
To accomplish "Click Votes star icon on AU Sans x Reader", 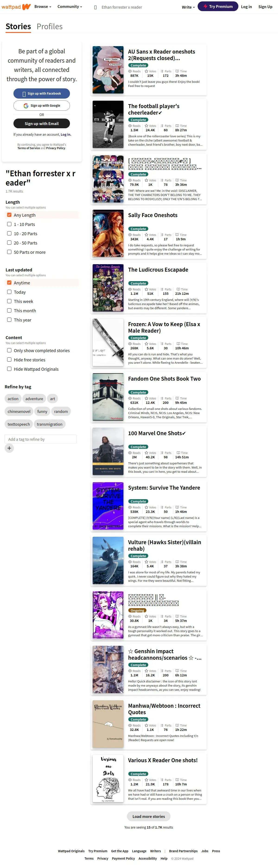I will [146, 71].
